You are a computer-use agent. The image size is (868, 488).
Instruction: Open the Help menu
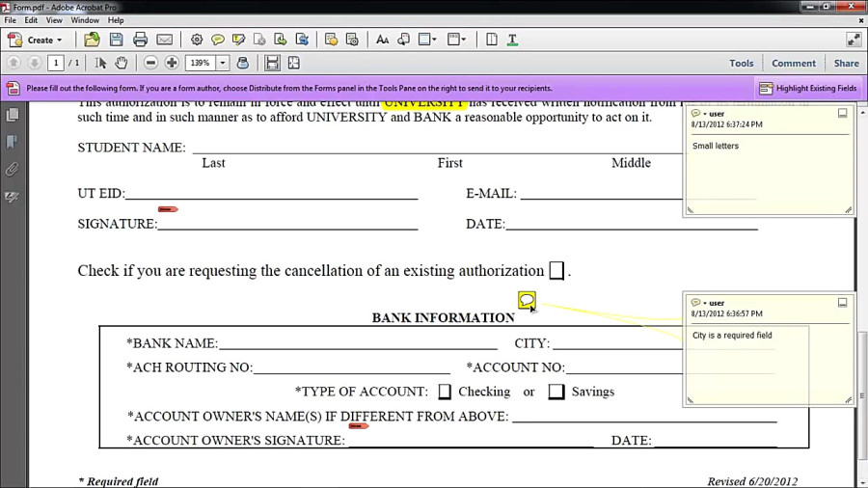[x=116, y=20]
